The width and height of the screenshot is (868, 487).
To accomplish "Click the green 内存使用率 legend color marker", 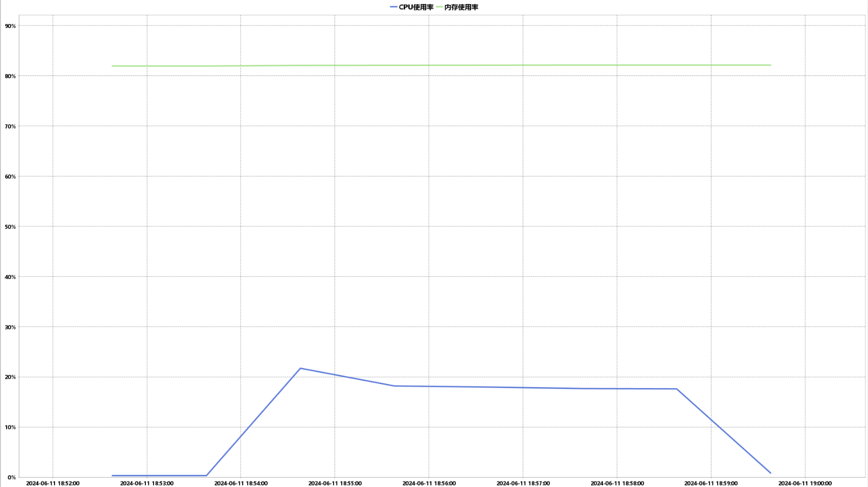I will [440, 7].
